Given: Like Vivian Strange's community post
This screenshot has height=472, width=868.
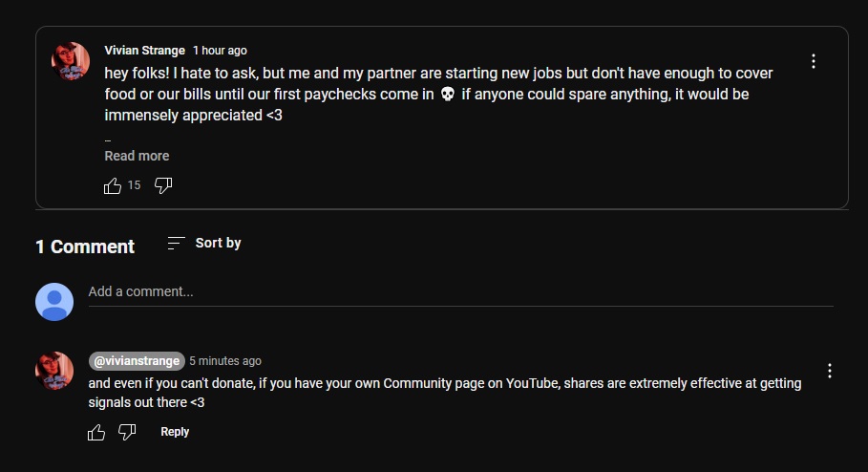Looking at the screenshot, I should 113,185.
